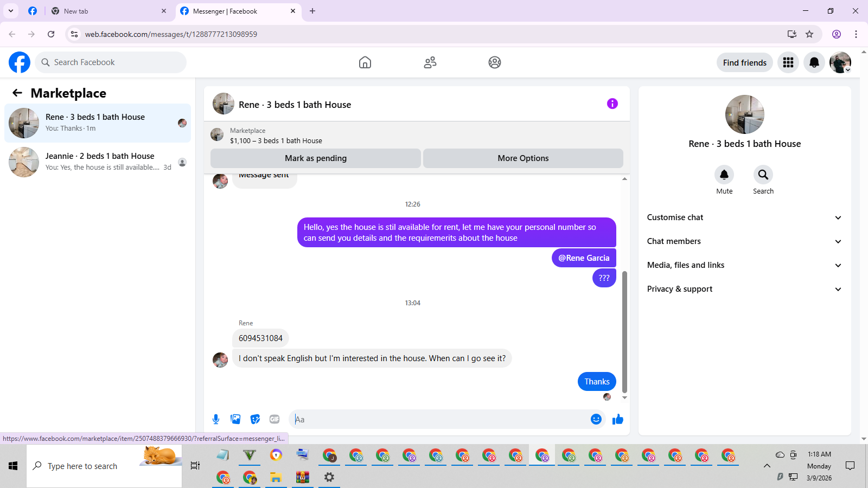The image size is (868, 488).
Task: Click the install app icon in address bar
Action: (x=792, y=34)
